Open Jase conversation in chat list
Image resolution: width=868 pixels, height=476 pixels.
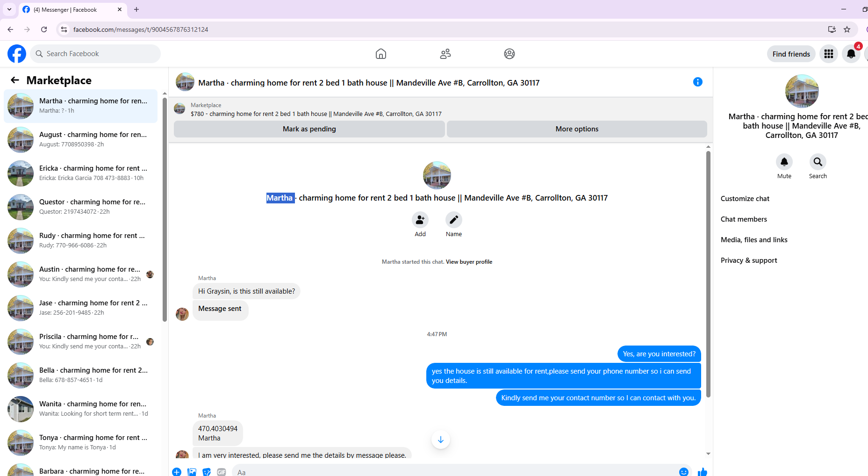click(81, 308)
